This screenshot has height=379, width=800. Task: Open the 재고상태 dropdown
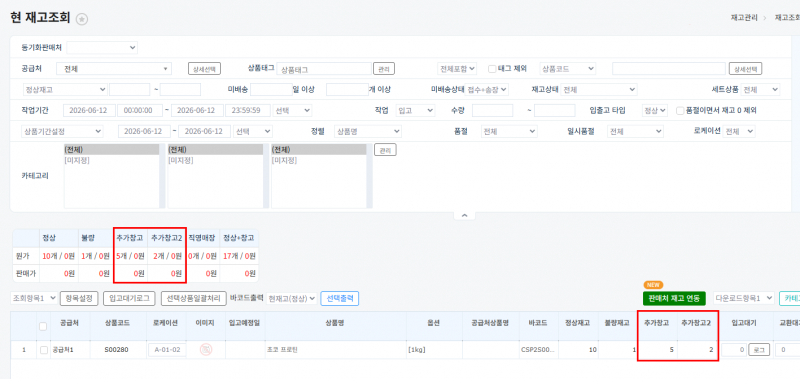(x=598, y=90)
